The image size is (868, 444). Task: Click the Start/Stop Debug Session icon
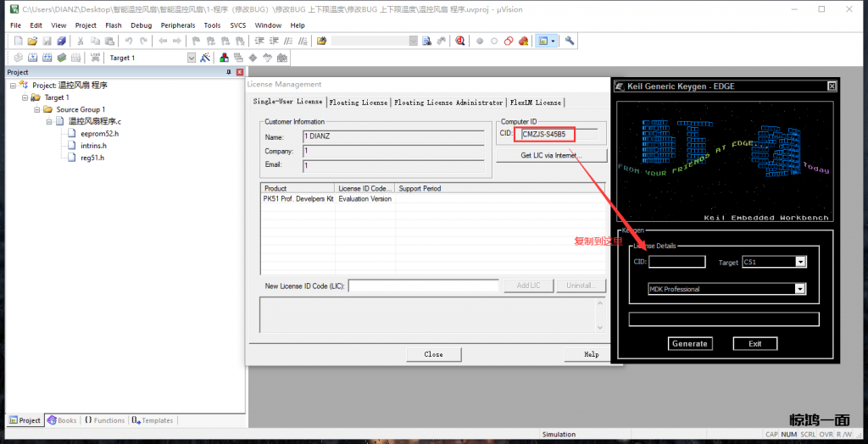(459, 41)
